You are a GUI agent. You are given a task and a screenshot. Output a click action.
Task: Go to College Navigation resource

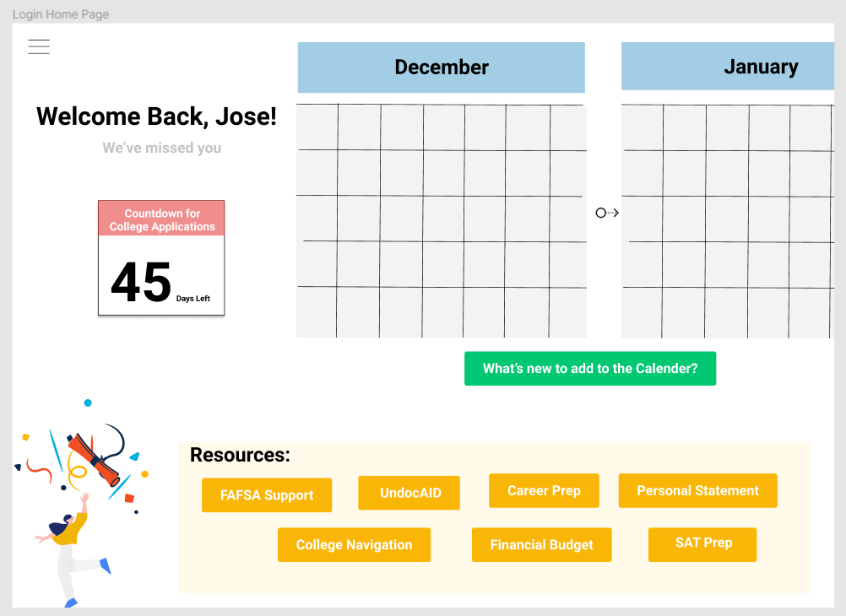click(x=354, y=545)
